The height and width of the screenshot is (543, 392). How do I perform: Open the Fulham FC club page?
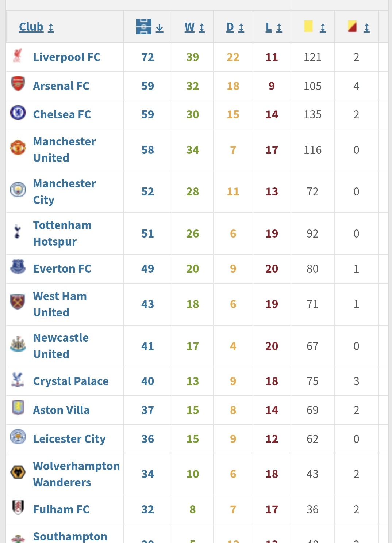coord(61,509)
